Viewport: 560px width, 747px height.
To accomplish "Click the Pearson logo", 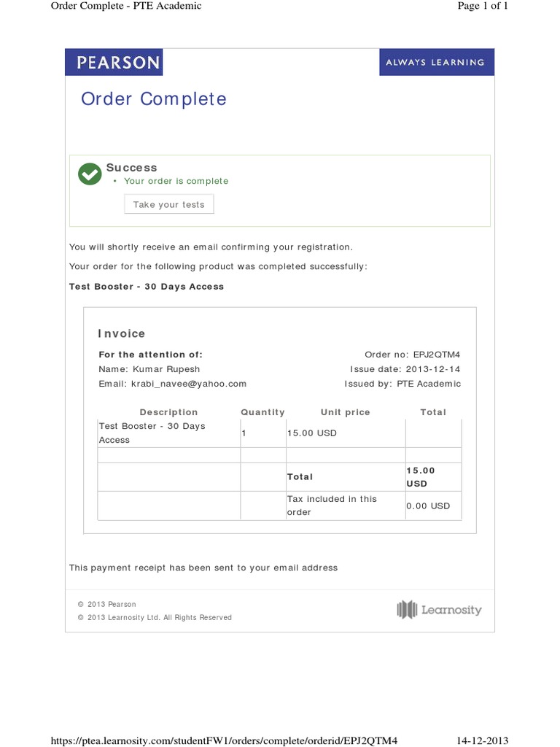I will tap(114, 63).
